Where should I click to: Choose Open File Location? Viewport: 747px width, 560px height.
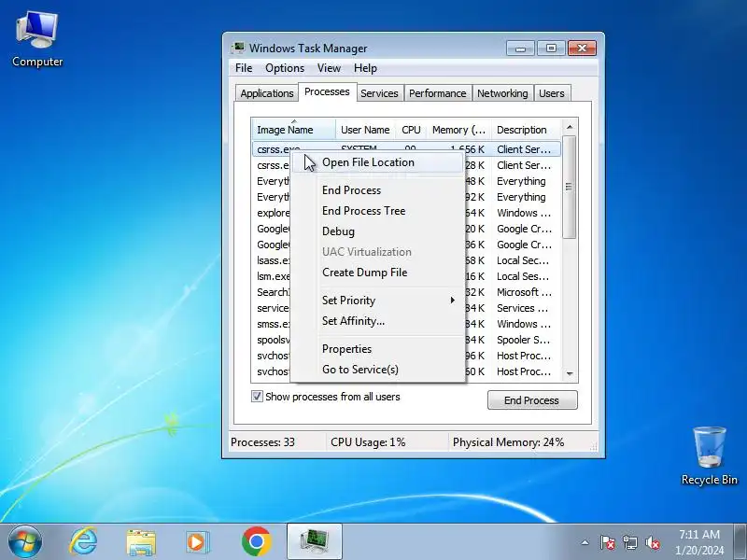[x=377, y=162]
